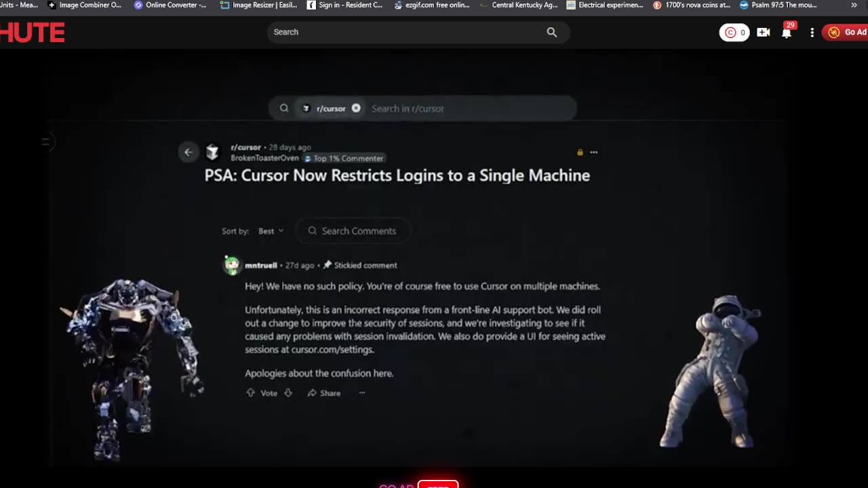
Task: Open mntruell username link
Action: click(261, 265)
